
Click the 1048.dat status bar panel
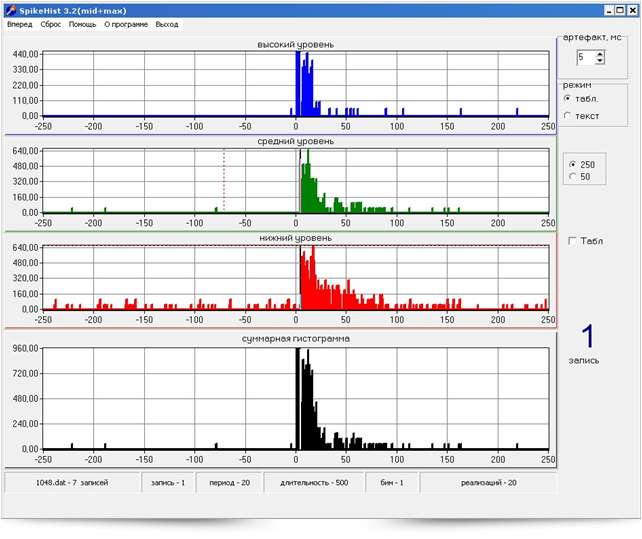point(70,482)
